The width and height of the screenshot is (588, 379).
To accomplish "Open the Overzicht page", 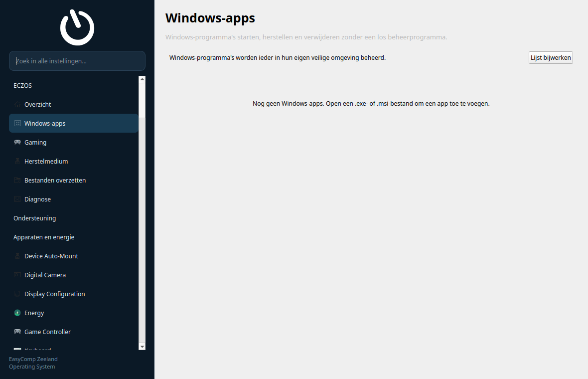I will [74, 104].
